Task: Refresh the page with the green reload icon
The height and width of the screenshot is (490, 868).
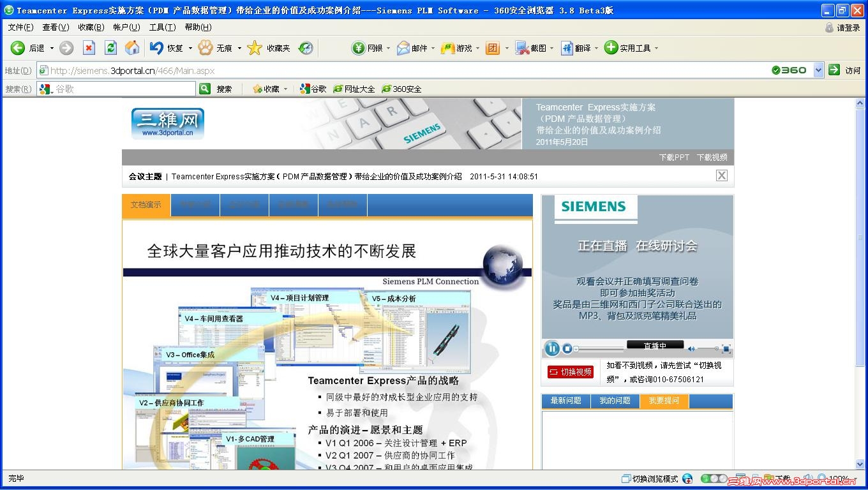Action: 110,48
